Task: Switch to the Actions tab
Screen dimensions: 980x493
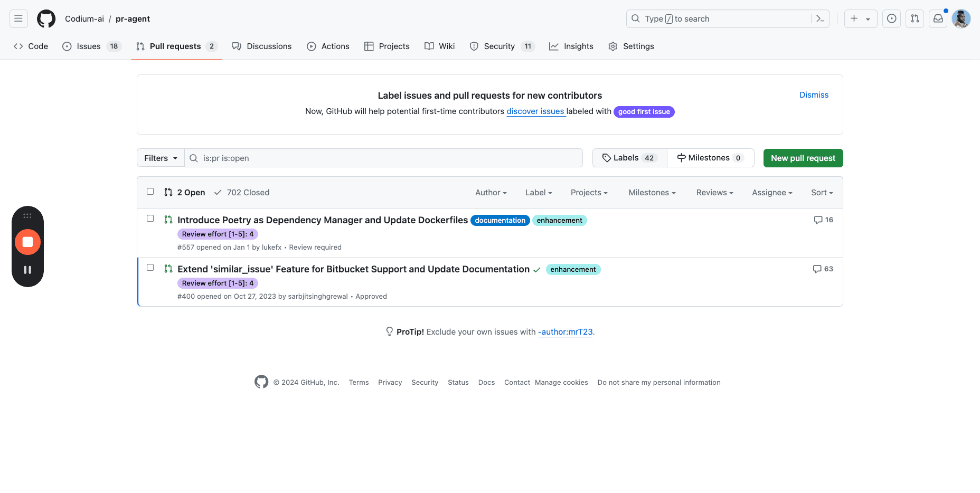Action: tap(328, 46)
